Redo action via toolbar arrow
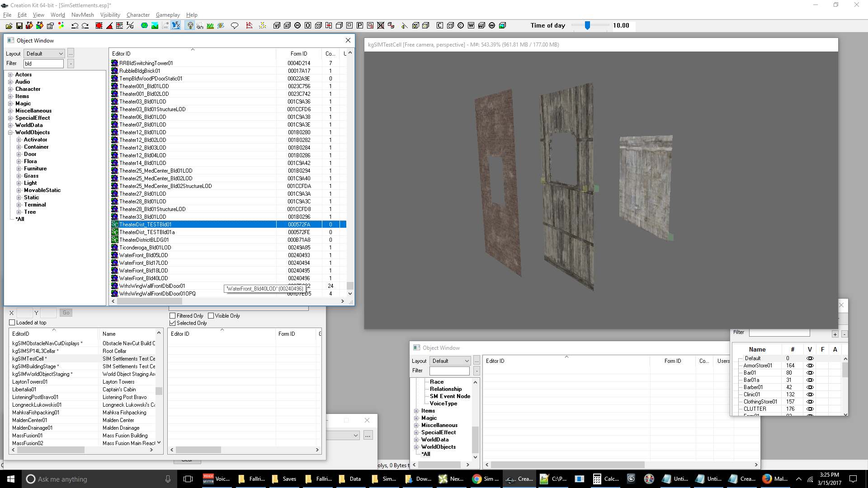Image resolution: width=868 pixels, height=488 pixels. tap(85, 26)
